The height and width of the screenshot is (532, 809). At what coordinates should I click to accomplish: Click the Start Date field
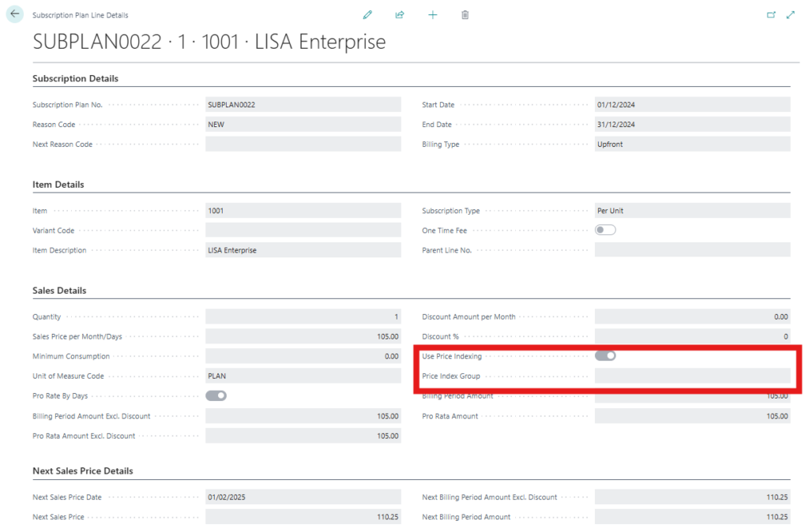click(x=692, y=104)
